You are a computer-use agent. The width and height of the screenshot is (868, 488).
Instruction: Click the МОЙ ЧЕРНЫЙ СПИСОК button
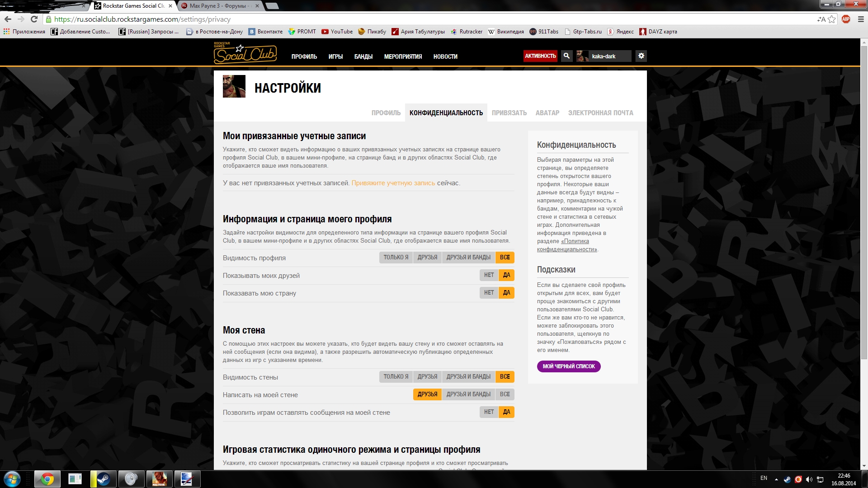coord(568,366)
